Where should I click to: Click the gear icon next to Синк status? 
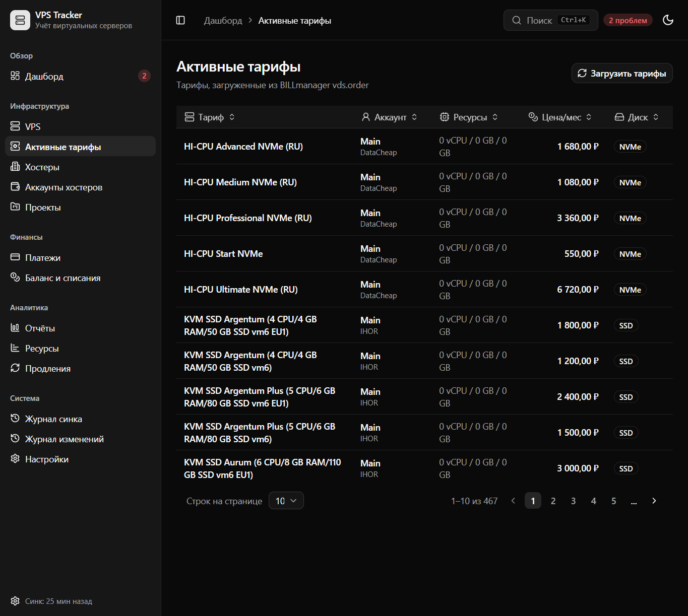[x=15, y=601]
